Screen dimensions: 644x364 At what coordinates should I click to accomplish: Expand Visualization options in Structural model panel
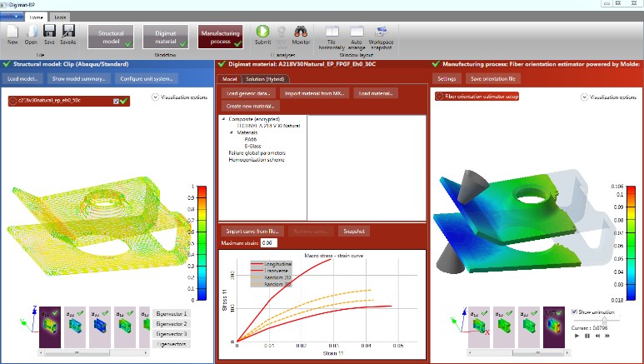(x=156, y=97)
